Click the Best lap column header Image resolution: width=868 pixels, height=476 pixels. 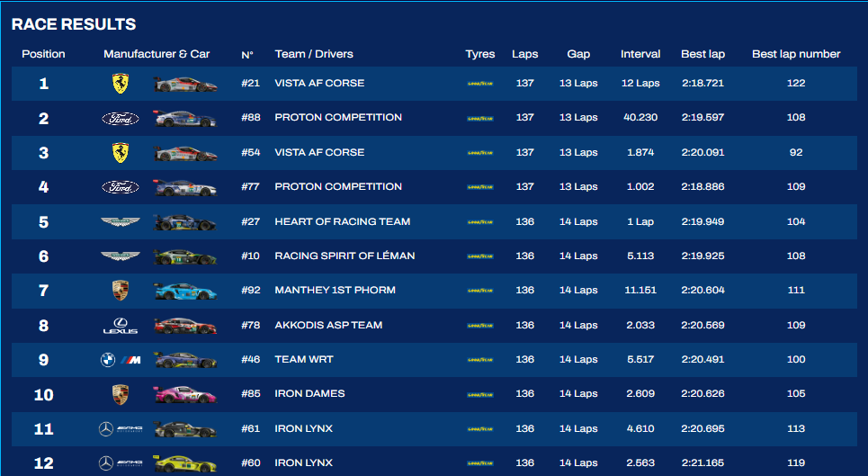[703, 54]
